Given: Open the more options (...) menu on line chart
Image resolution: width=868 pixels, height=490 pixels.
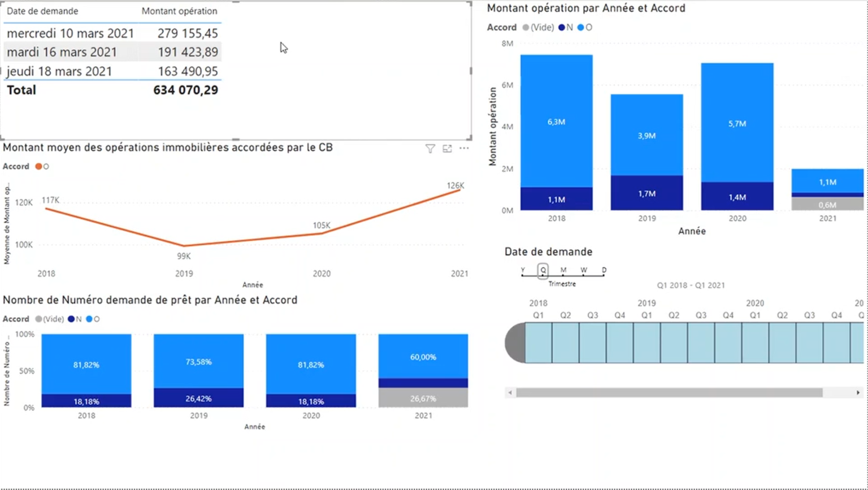Looking at the screenshot, I should coord(465,148).
